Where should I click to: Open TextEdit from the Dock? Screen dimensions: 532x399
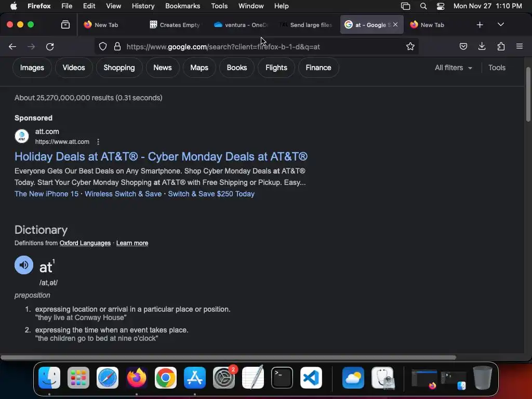pyautogui.click(x=253, y=378)
